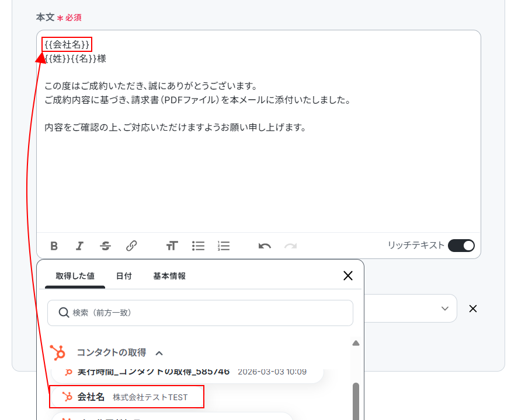Click the magnifier icon in search box
518x420 pixels.
64,313
